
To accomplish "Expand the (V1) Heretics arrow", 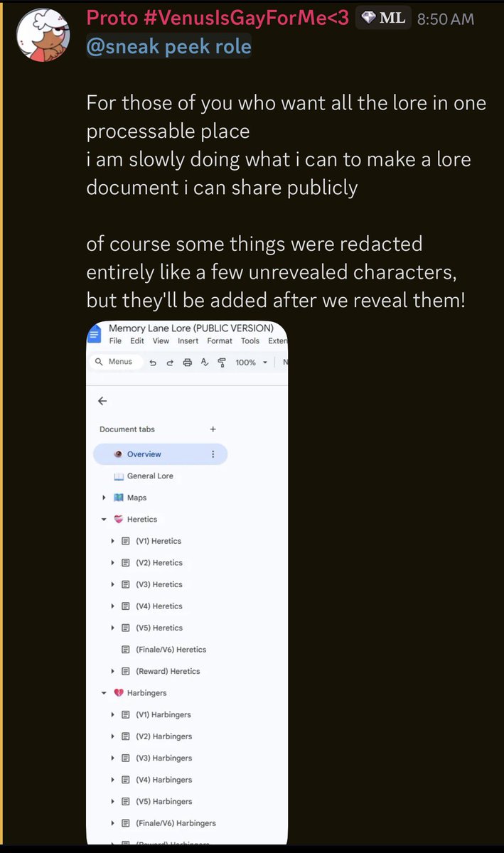I will (x=113, y=541).
